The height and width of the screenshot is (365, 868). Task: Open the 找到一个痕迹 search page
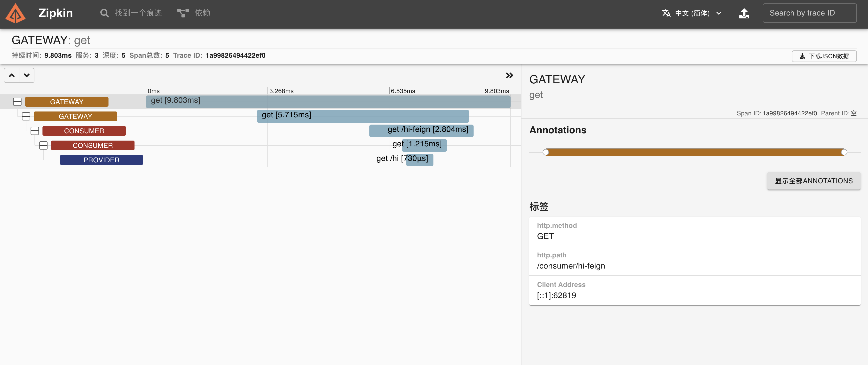[x=138, y=13]
